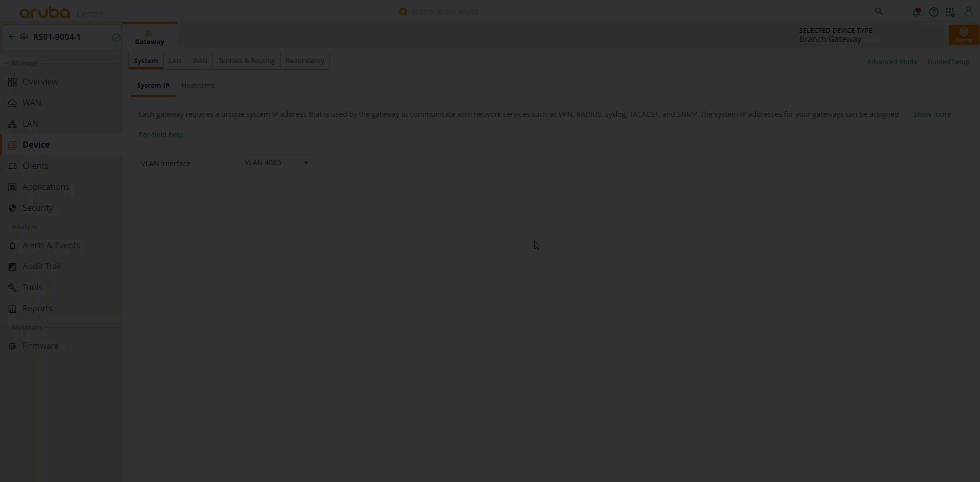Screen dimensions: 980x482
Task: Click the Guided Setup link
Action: pyautogui.click(x=948, y=62)
